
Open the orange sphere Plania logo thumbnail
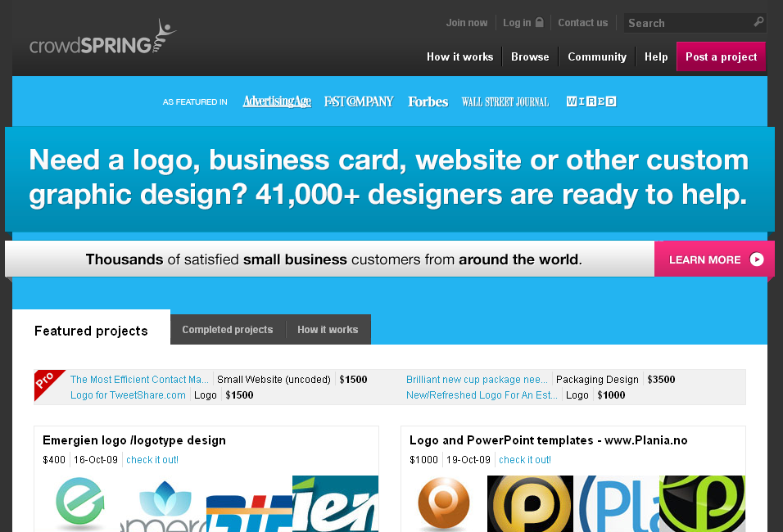pos(443,503)
